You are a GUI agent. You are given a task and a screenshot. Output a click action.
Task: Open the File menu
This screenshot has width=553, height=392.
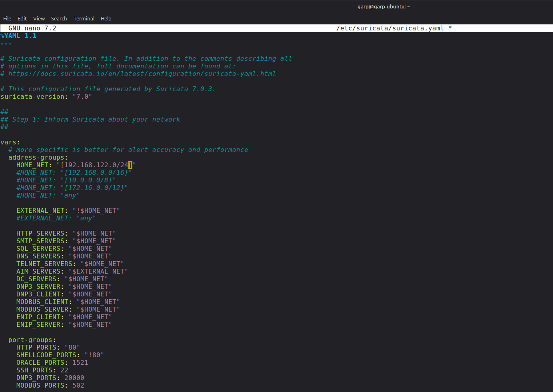click(7, 18)
